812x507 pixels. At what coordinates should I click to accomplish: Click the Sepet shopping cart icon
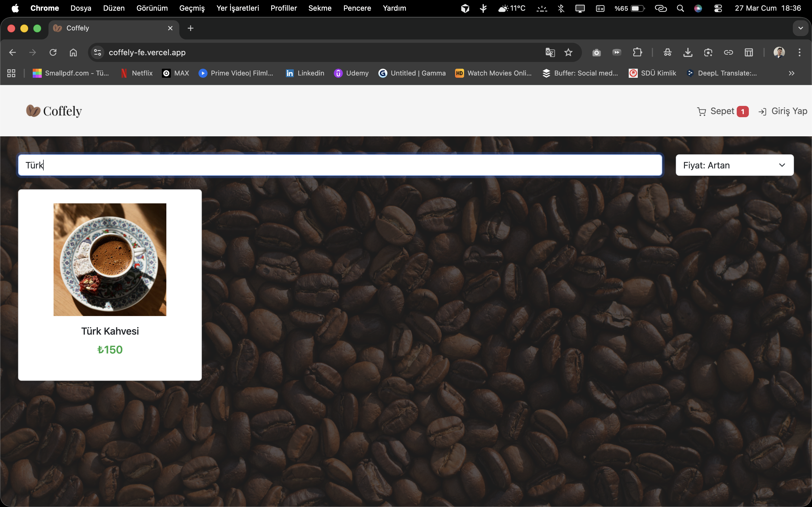coord(701,111)
